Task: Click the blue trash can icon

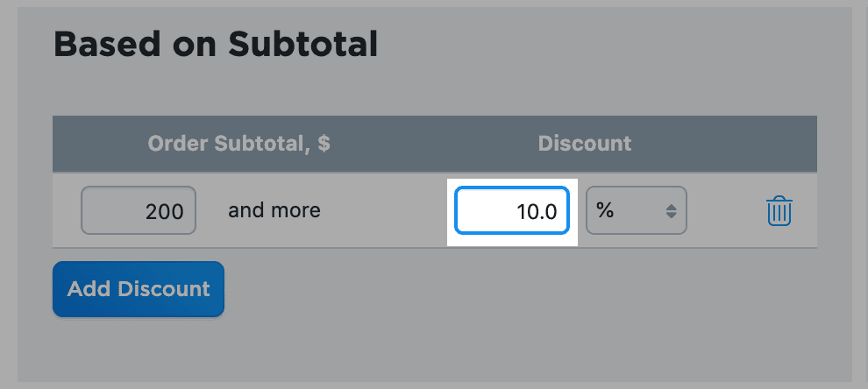Action: pyautogui.click(x=779, y=211)
